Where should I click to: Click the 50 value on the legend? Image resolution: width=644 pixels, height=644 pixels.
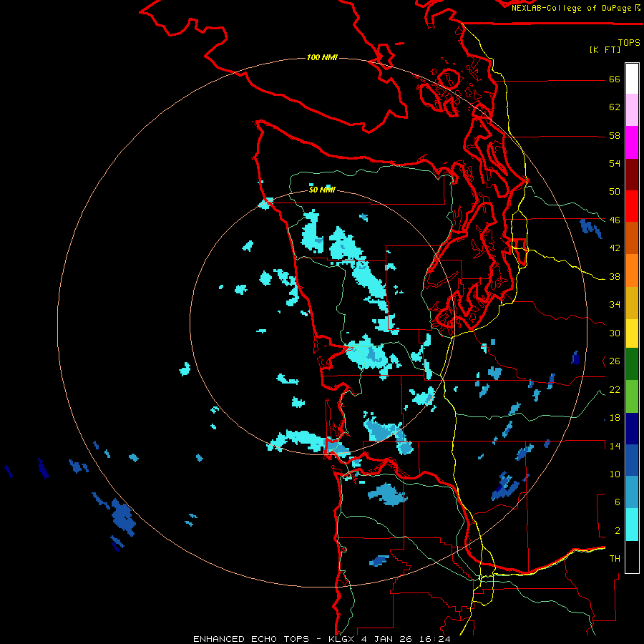pyautogui.click(x=615, y=192)
